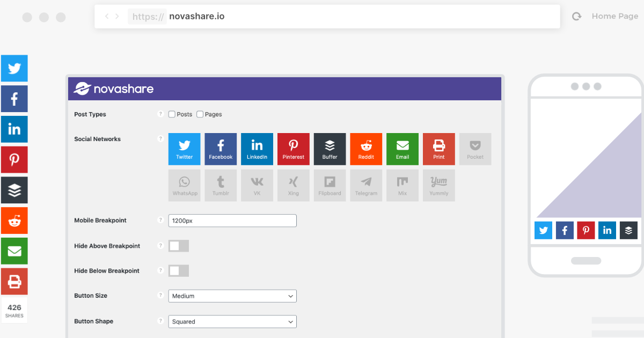The image size is (644, 338).
Task: Click the browser back arrow
Action: (107, 17)
